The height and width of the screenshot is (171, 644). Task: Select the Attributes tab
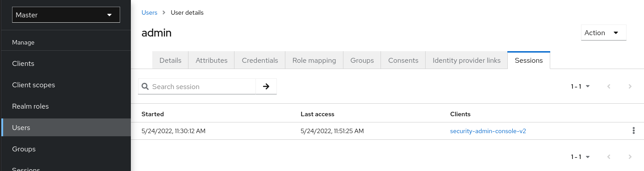click(x=211, y=60)
